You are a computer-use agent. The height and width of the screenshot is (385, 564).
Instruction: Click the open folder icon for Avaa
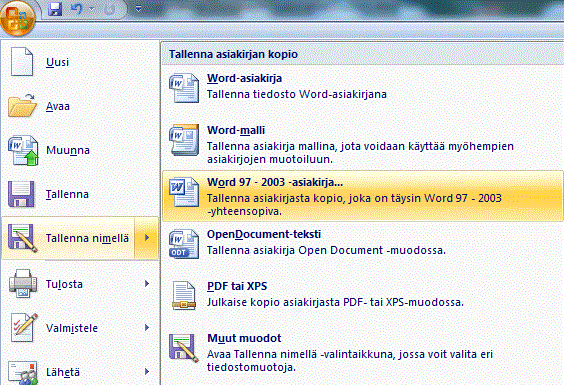22,105
